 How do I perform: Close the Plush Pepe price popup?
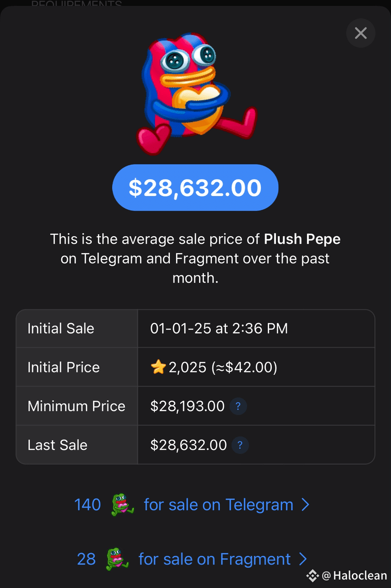click(361, 33)
